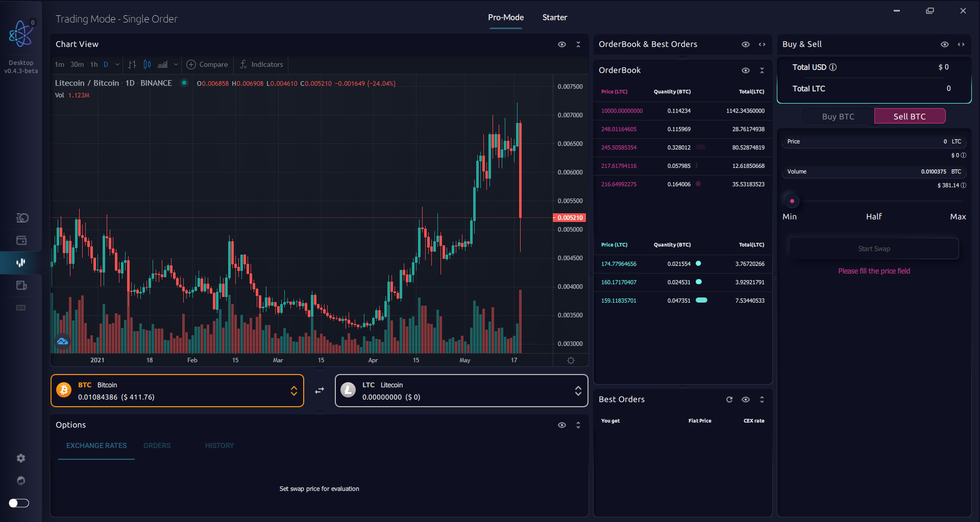Select candlestick chart style icon
This screenshot has height=522, width=980.
tap(148, 64)
